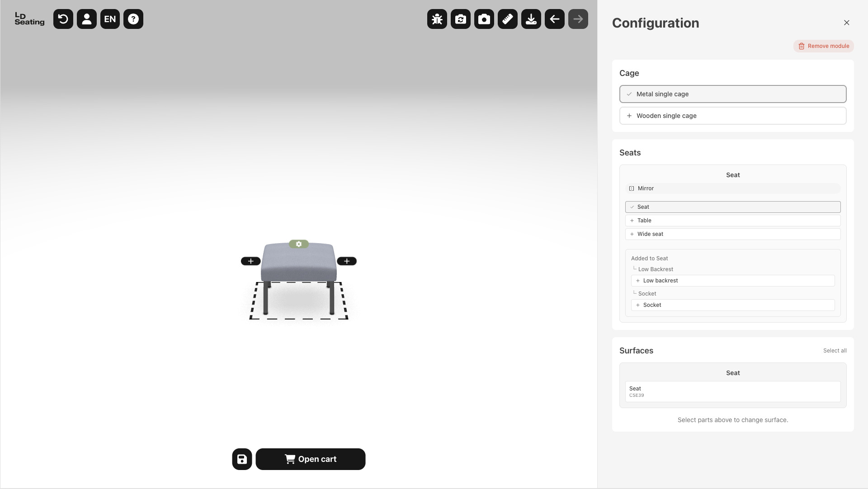This screenshot has width=868, height=489.
Task: Choose Wide seat option
Action: click(x=732, y=234)
